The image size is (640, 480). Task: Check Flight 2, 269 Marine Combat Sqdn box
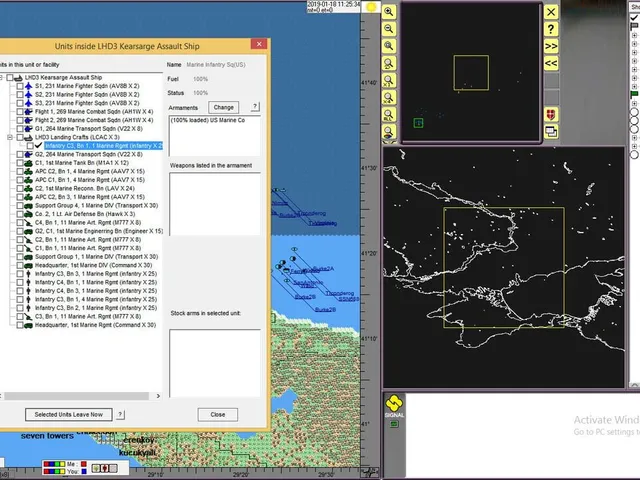(x=20, y=120)
